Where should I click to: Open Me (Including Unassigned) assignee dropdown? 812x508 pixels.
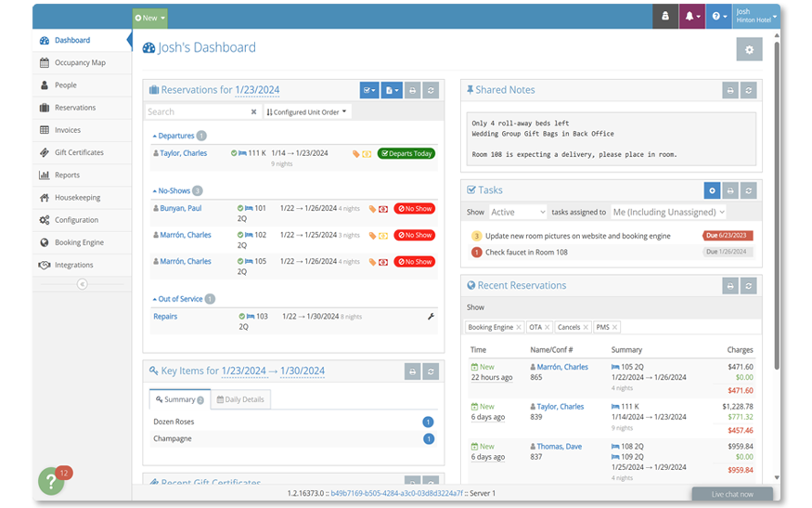click(668, 212)
